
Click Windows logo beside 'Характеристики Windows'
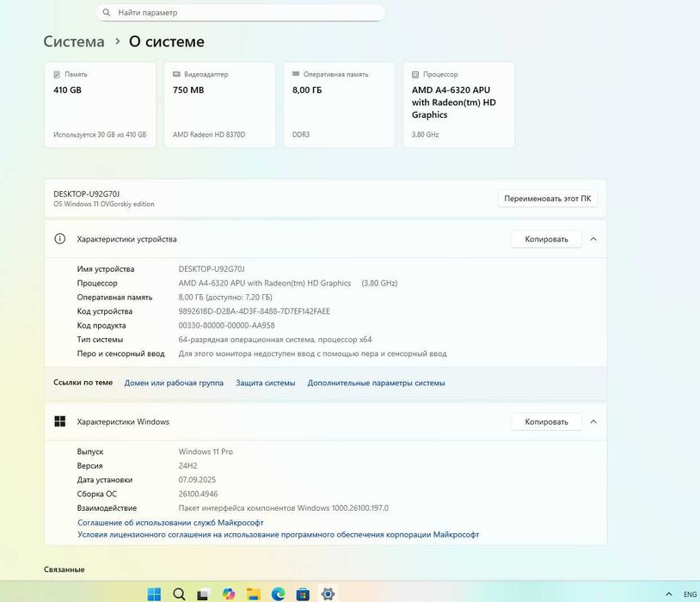coord(60,421)
